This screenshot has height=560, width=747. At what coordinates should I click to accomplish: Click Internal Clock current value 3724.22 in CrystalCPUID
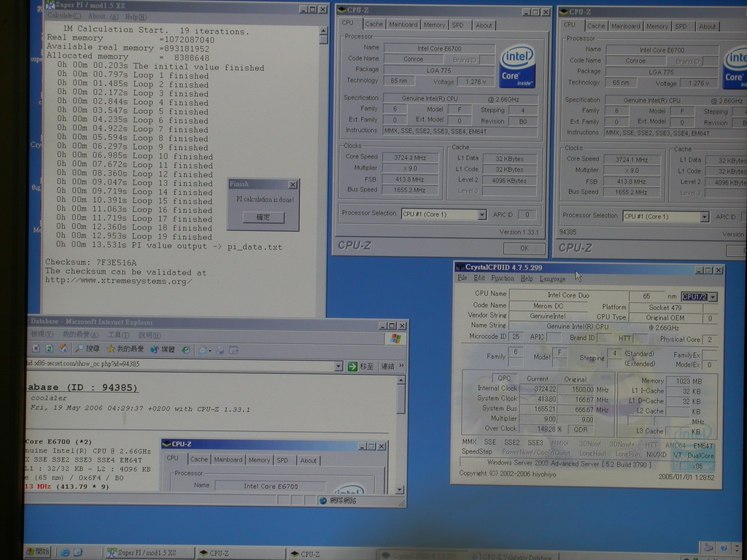pyautogui.click(x=538, y=389)
